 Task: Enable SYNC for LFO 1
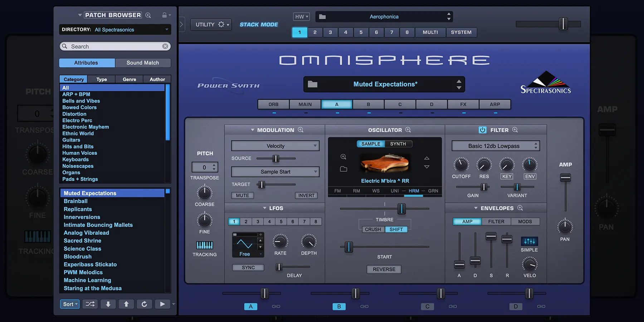[248, 267]
